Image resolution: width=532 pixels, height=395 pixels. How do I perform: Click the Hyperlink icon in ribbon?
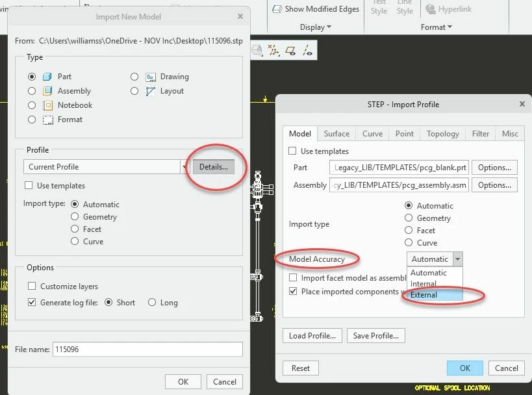click(x=431, y=9)
